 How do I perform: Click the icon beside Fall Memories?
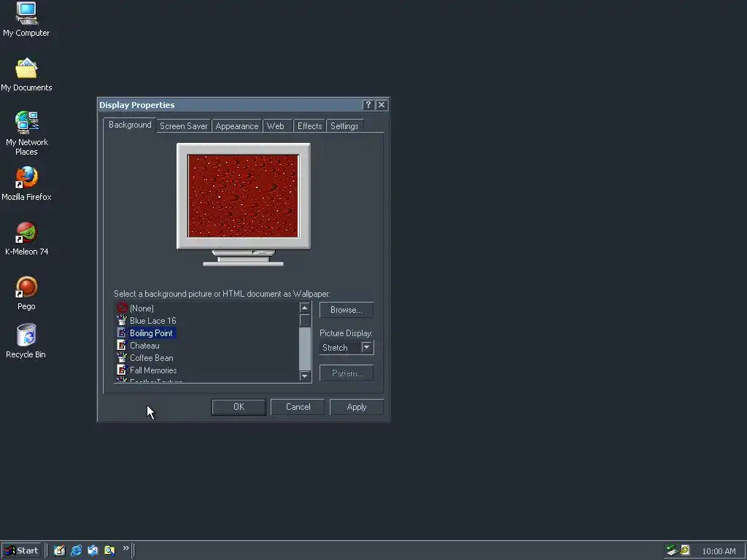tap(122, 370)
